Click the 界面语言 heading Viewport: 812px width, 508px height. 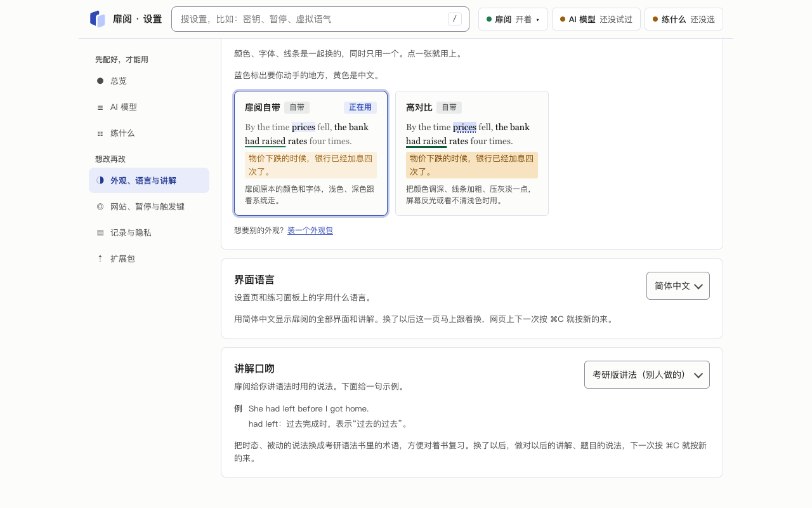point(254,279)
